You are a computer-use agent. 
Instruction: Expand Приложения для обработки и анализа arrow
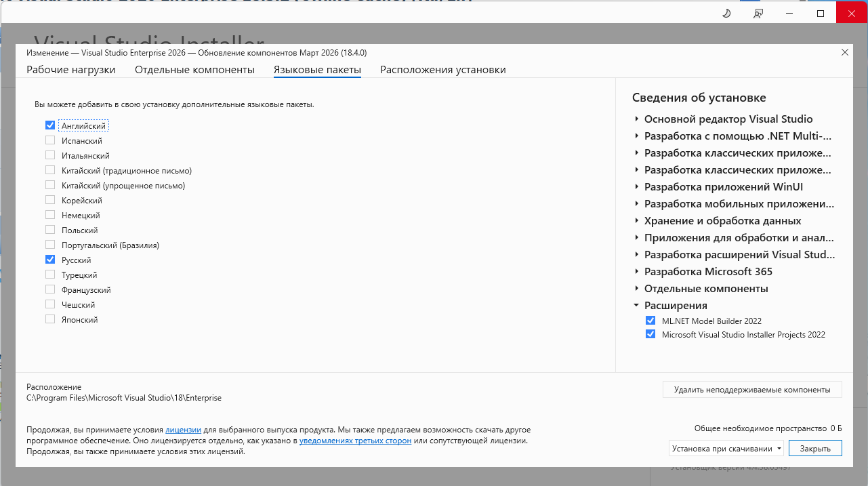[x=637, y=237]
